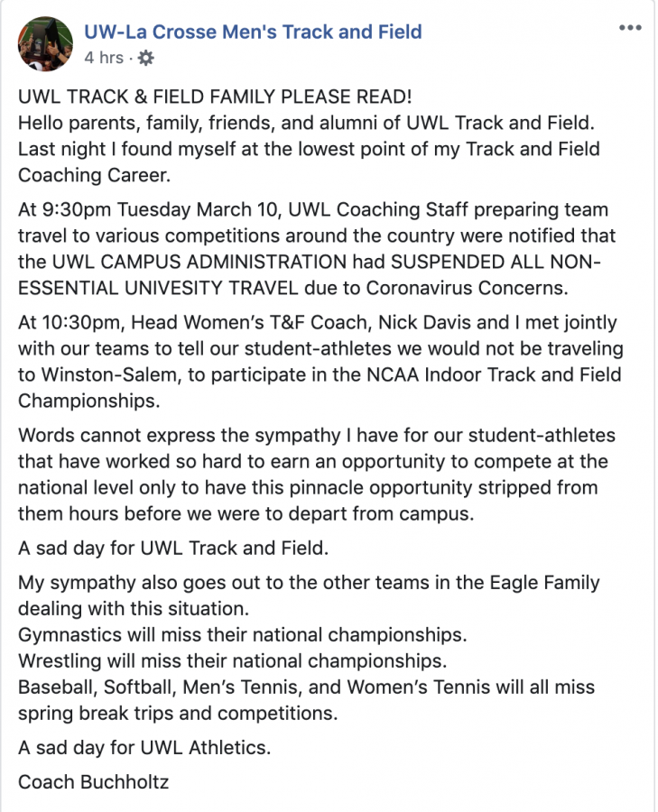Viewport: 658px width, 812px height.
Task: Click the UWL TRACK & FIELD FAMILY PLEASE READ! headline
Action: 215,97
